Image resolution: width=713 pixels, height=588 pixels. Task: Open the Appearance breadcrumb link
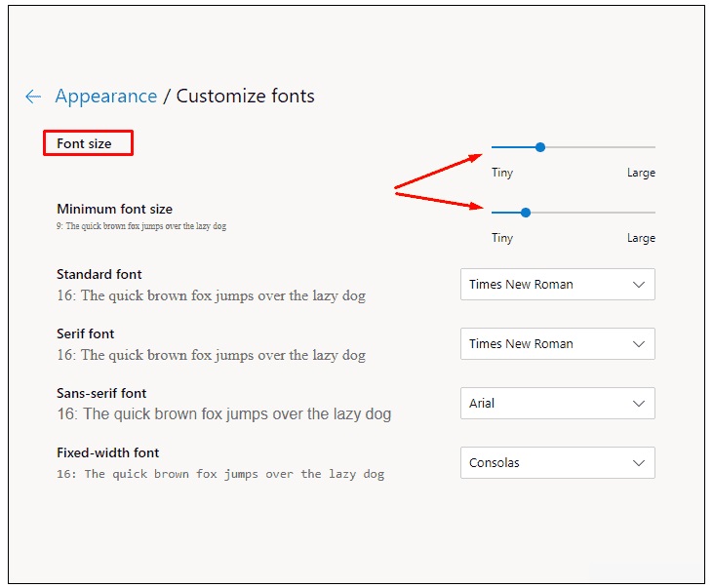click(x=105, y=97)
